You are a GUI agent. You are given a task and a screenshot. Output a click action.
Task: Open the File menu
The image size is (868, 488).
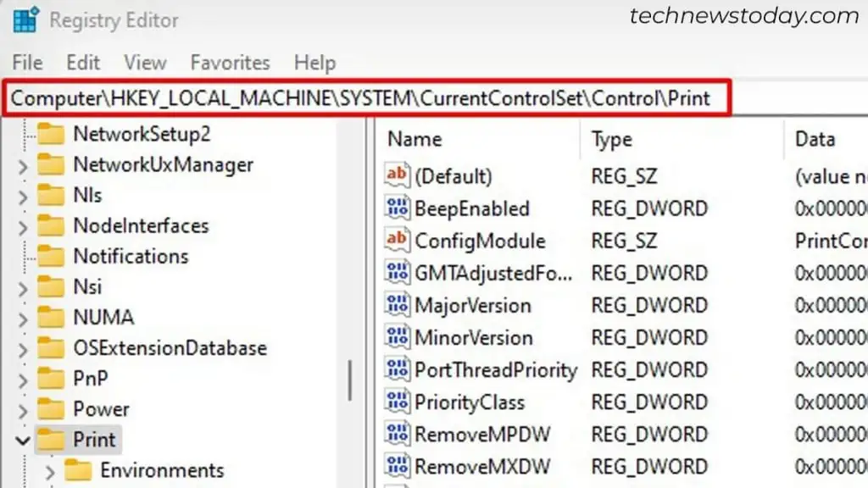(x=27, y=63)
